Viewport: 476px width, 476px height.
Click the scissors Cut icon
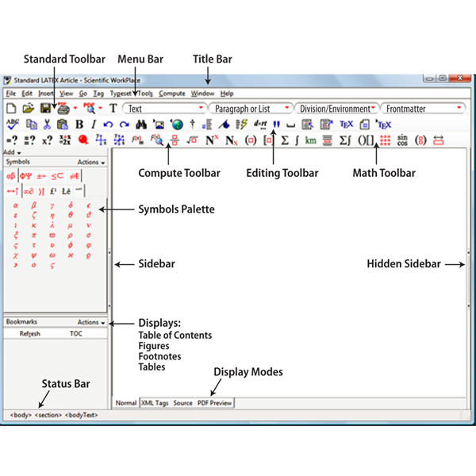pos(47,124)
